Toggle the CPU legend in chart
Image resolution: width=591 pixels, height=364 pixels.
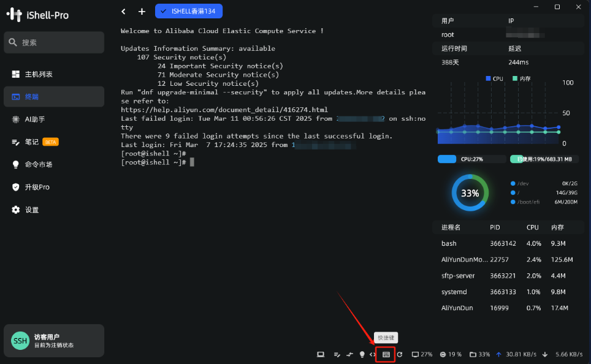click(494, 79)
